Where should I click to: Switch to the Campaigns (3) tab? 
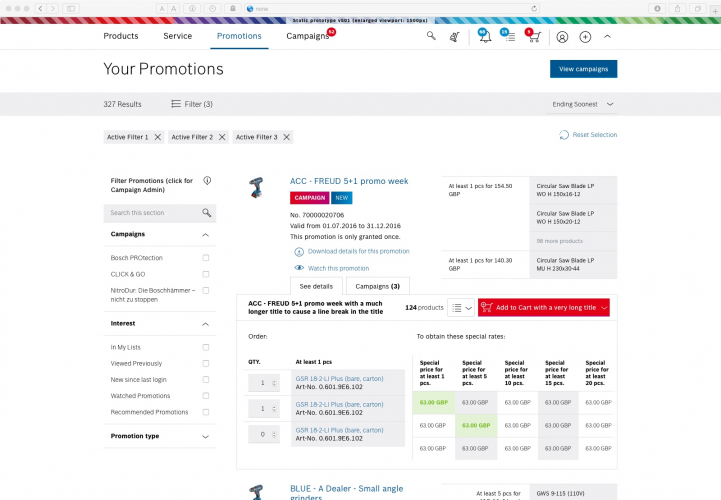click(x=378, y=286)
